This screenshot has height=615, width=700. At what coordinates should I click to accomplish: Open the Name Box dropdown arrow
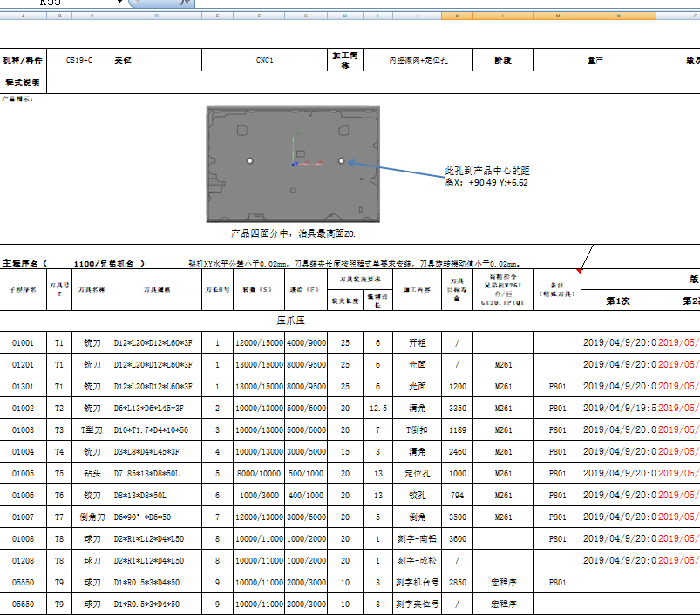(x=120, y=3)
